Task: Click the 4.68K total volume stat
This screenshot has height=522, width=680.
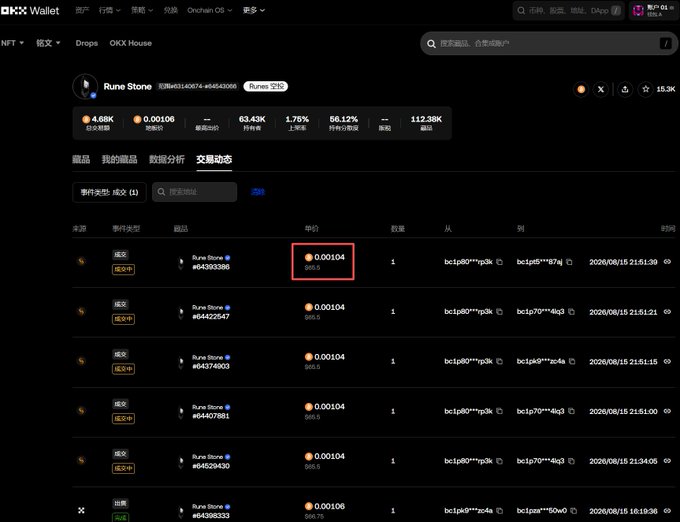Action: click(98, 123)
